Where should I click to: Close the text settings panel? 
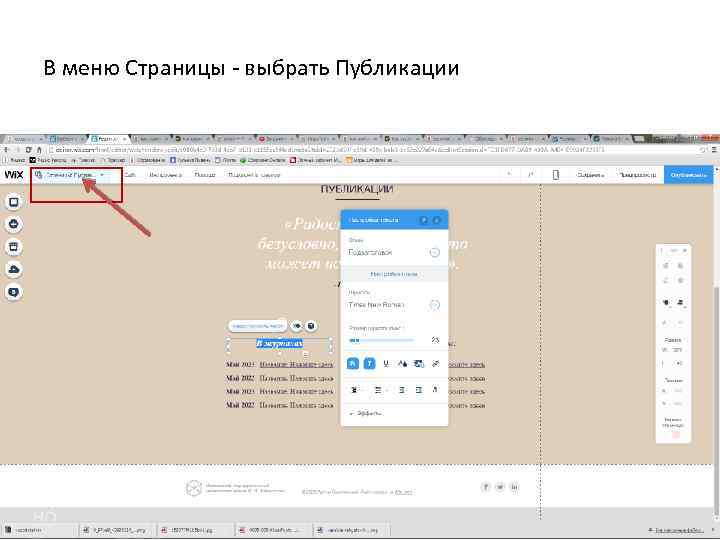coord(437,220)
